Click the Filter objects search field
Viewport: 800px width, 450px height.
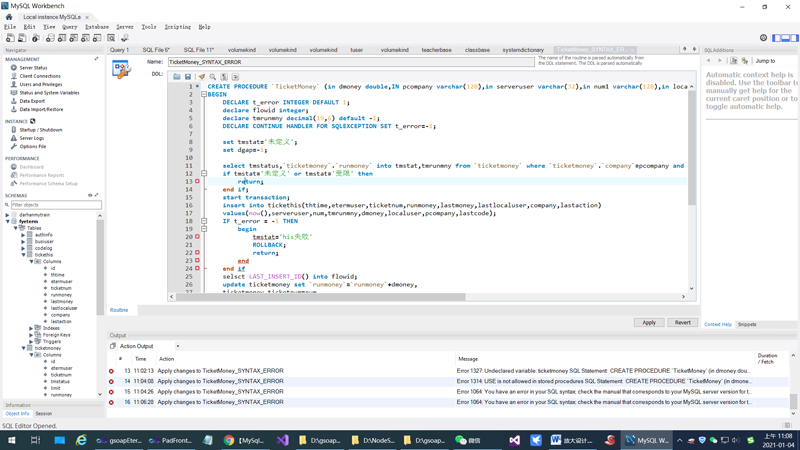point(56,205)
